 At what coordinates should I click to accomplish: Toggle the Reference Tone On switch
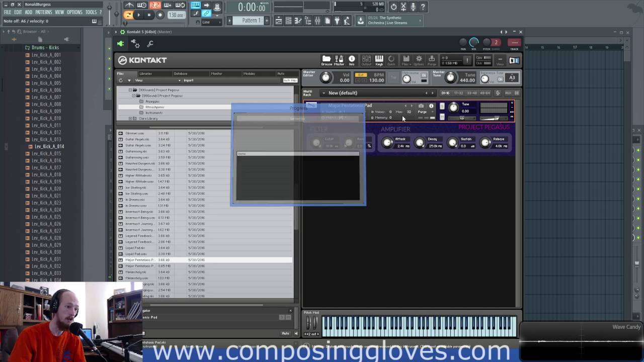pyautogui.click(x=500, y=79)
